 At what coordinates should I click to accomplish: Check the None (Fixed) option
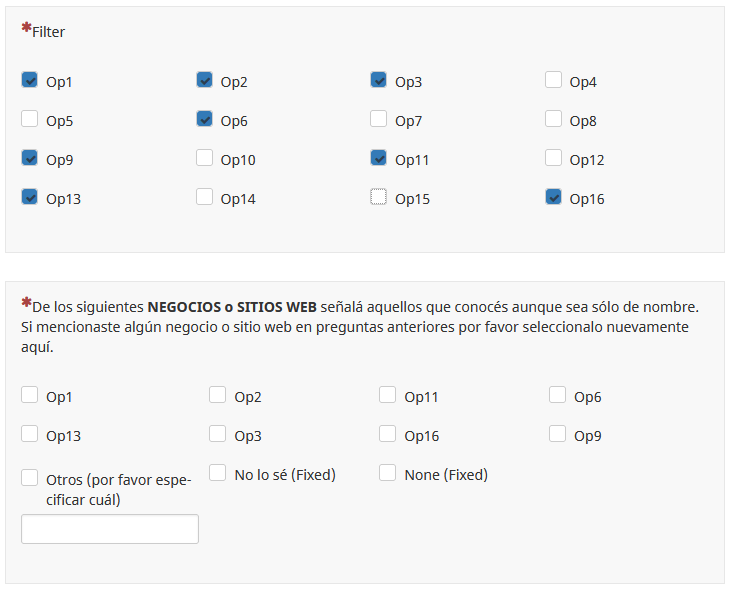tap(388, 473)
